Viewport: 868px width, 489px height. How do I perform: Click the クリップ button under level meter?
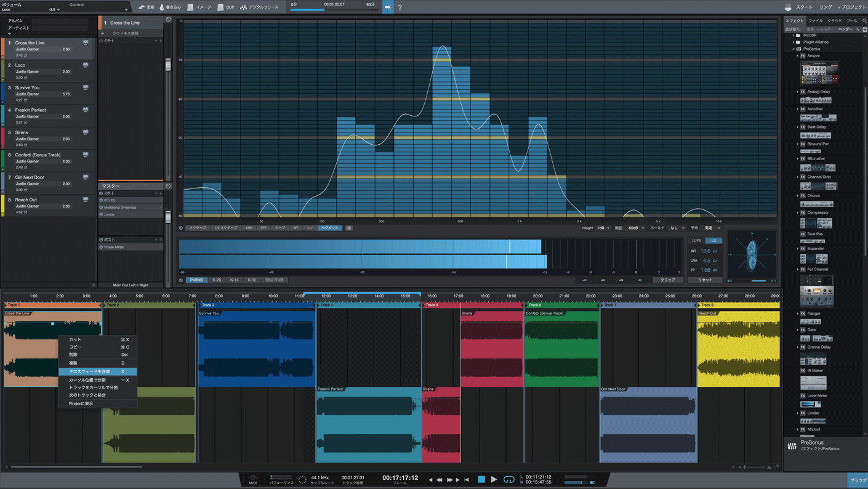tap(667, 280)
